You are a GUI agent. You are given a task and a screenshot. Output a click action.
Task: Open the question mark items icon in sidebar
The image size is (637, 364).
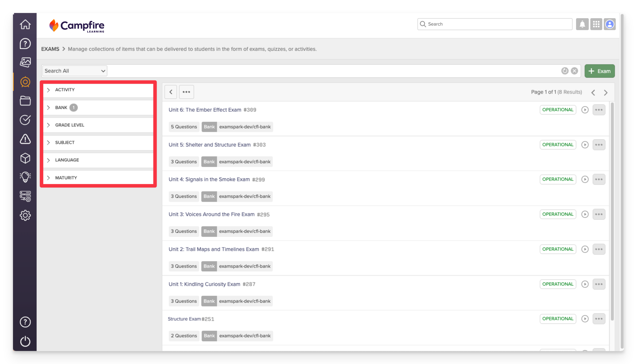(x=25, y=44)
